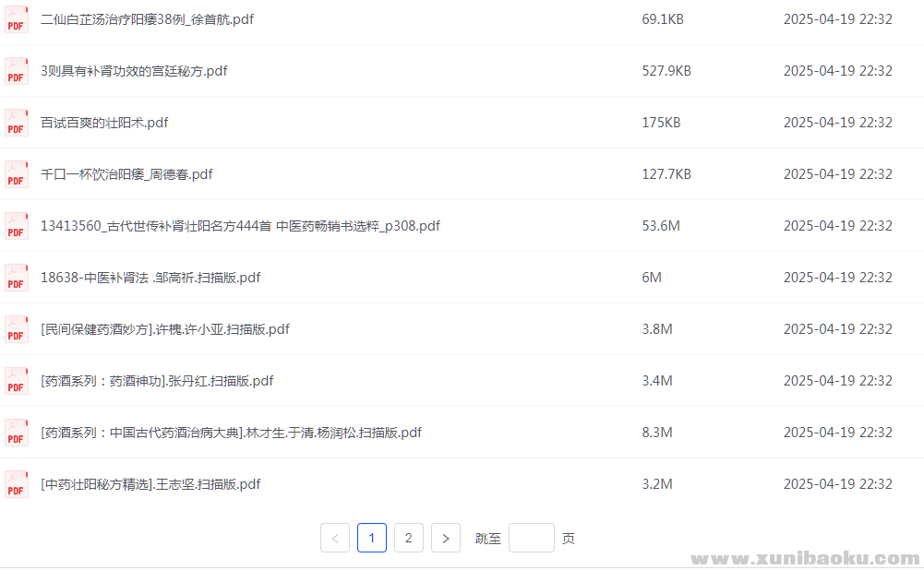The image size is (924, 570).
Task: Click the PDF icon beside 18638-中医补肾法 scanned file
Action: point(17,277)
